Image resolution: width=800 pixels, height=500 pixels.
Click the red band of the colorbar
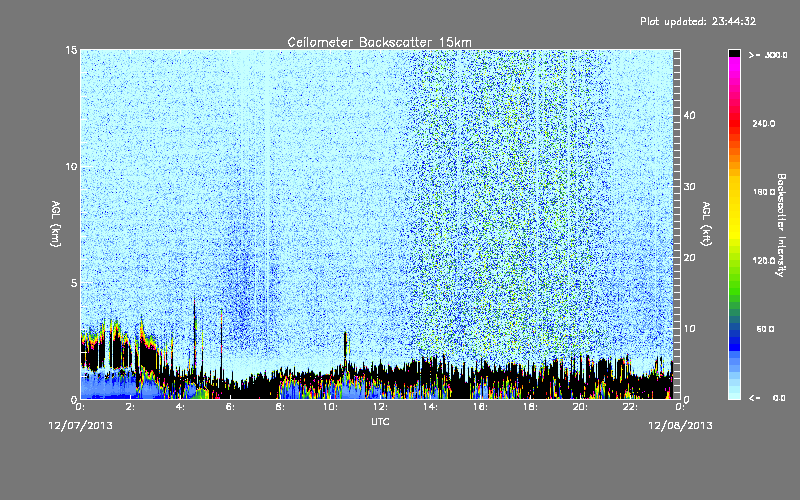pos(734,122)
